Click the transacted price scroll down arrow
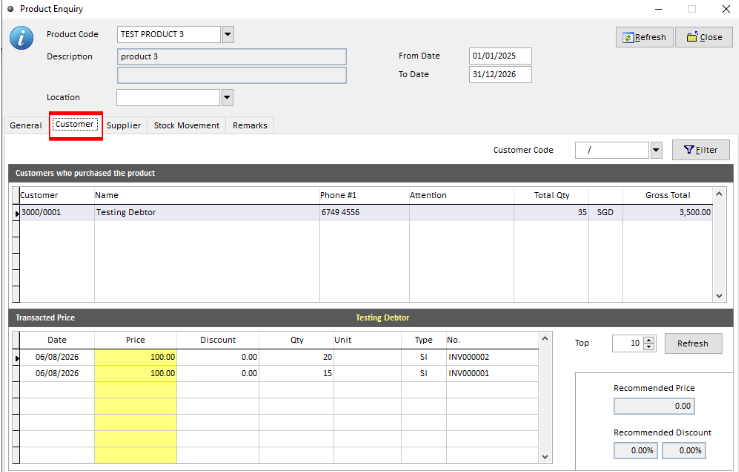 (545, 456)
